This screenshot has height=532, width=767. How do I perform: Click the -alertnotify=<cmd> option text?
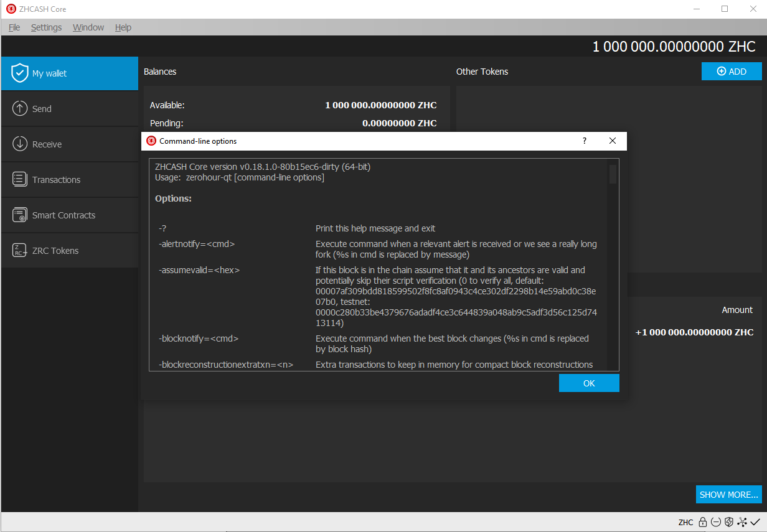(x=197, y=244)
